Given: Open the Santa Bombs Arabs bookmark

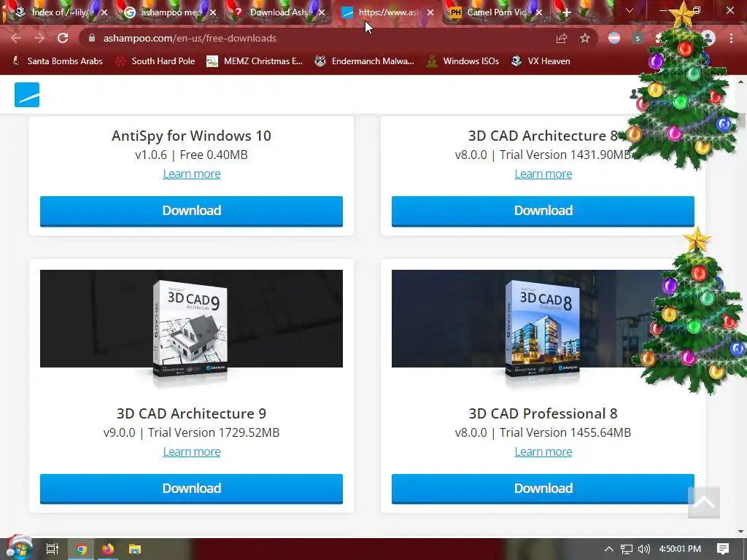Looking at the screenshot, I should tap(58, 61).
